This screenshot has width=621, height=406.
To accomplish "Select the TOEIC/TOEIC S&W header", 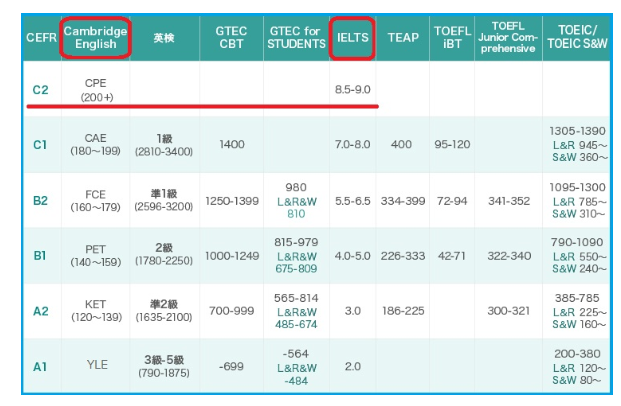I will click(577, 37).
